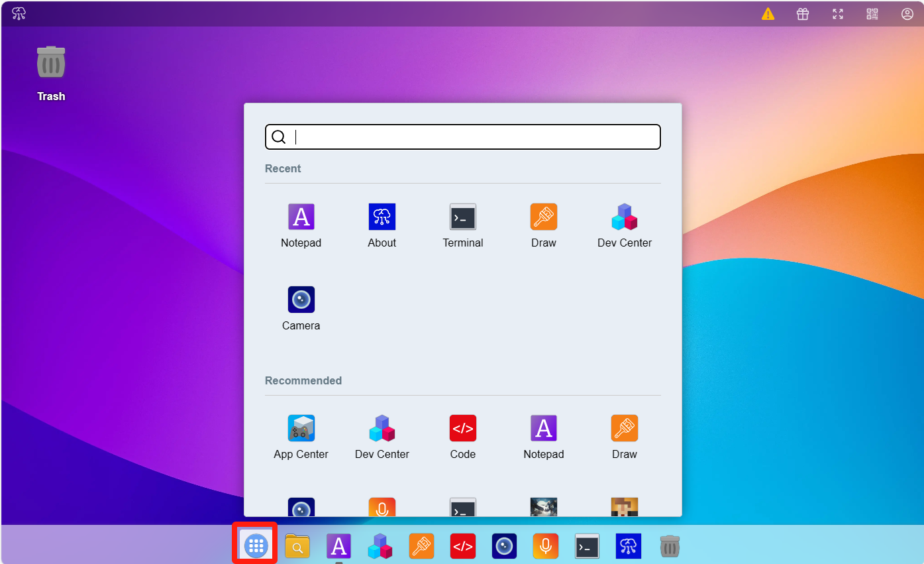Open the microphone recorder app in taskbar

pos(545,546)
